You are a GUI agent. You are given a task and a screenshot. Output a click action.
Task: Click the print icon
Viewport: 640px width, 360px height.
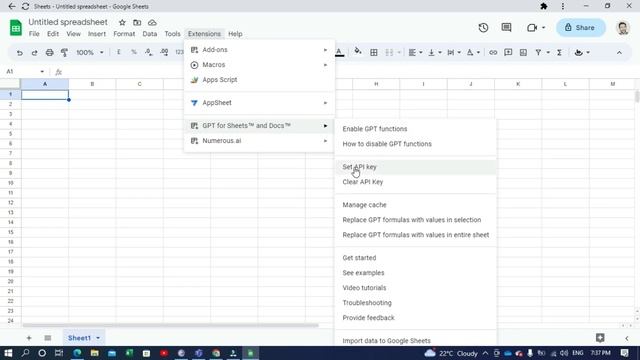pyautogui.click(x=49, y=53)
